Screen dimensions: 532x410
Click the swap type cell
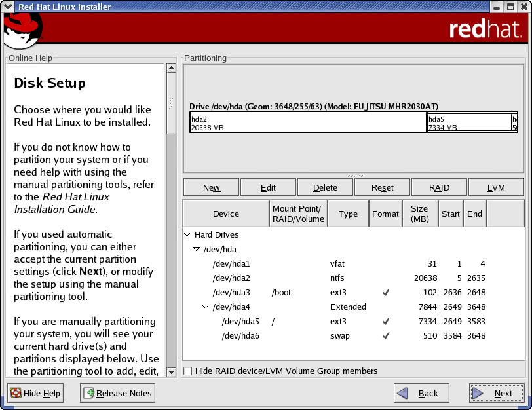339,336
